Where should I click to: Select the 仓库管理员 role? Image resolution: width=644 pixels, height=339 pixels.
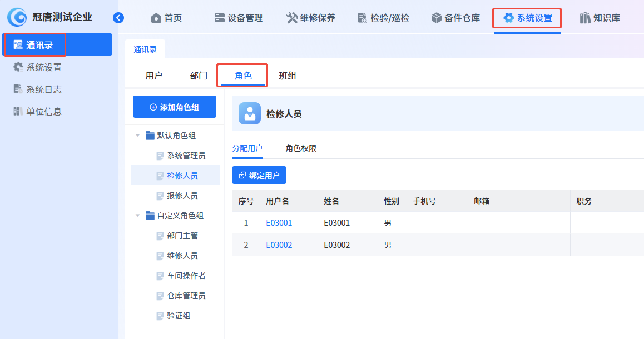coord(186,296)
